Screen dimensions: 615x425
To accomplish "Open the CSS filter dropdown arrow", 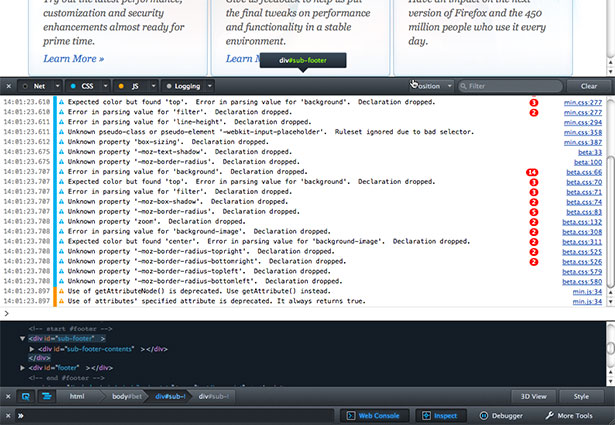I will click(x=106, y=86).
